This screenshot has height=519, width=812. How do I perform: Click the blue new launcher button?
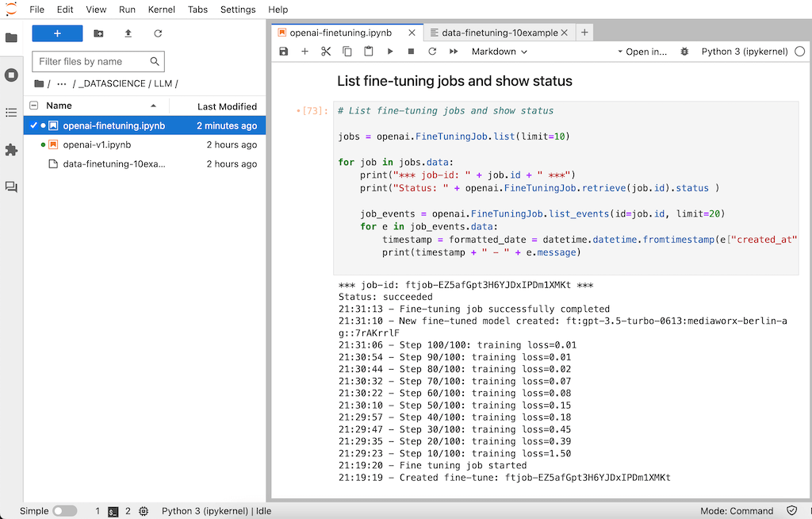[x=57, y=33]
